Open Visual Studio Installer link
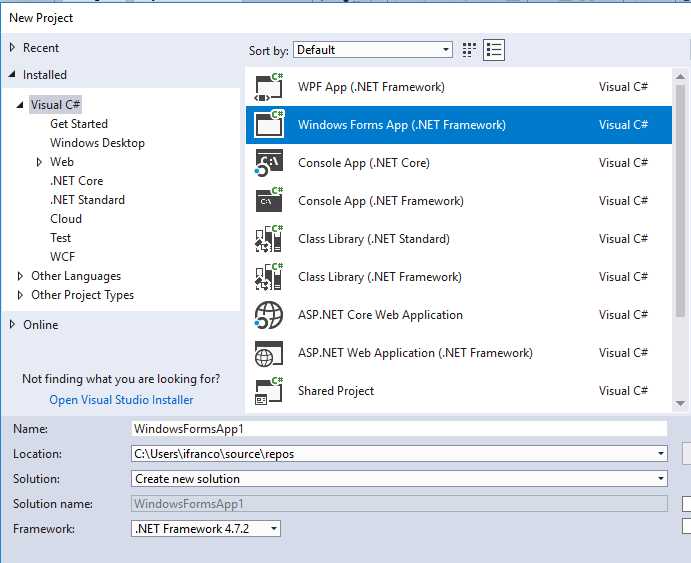The height and width of the screenshot is (563, 691). 121,400
